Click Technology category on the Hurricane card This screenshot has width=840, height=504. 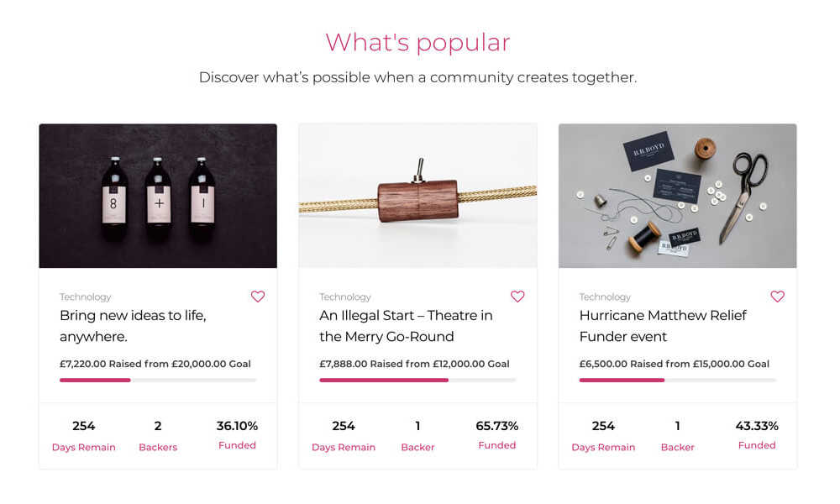pos(605,297)
